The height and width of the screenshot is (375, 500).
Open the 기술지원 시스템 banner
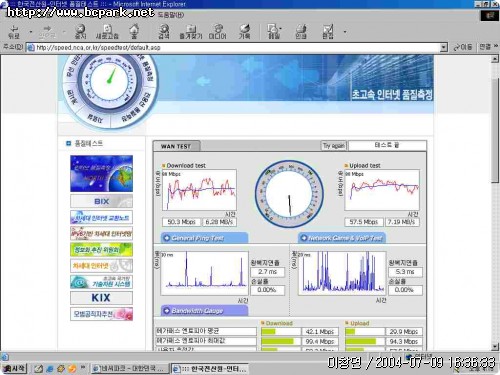tap(101, 282)
